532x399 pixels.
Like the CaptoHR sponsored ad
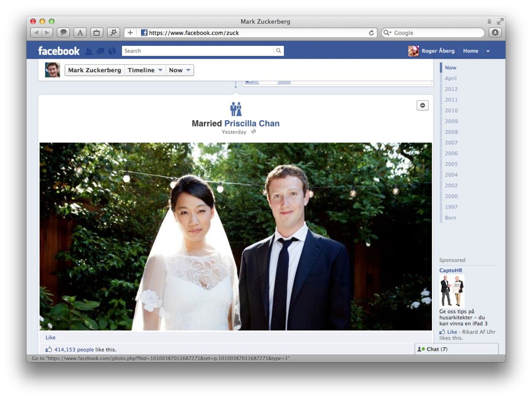coord(452,332)
